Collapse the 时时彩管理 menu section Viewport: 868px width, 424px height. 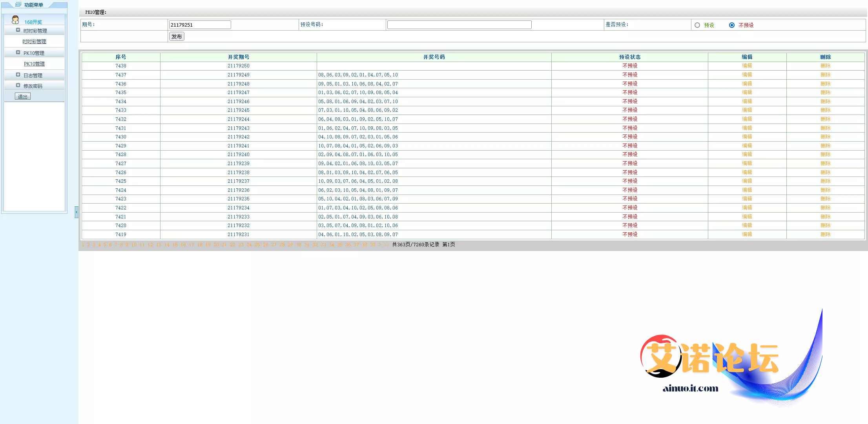pyautogui.click(x=18, y=30)
